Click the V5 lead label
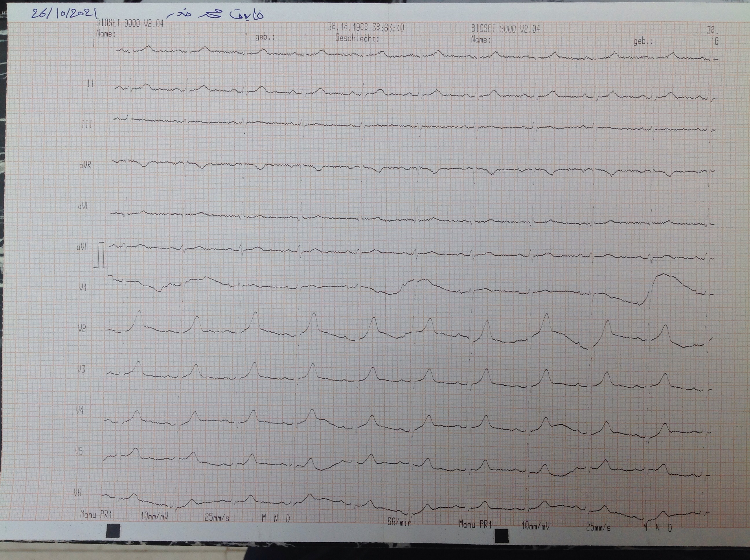 [79, 452]
